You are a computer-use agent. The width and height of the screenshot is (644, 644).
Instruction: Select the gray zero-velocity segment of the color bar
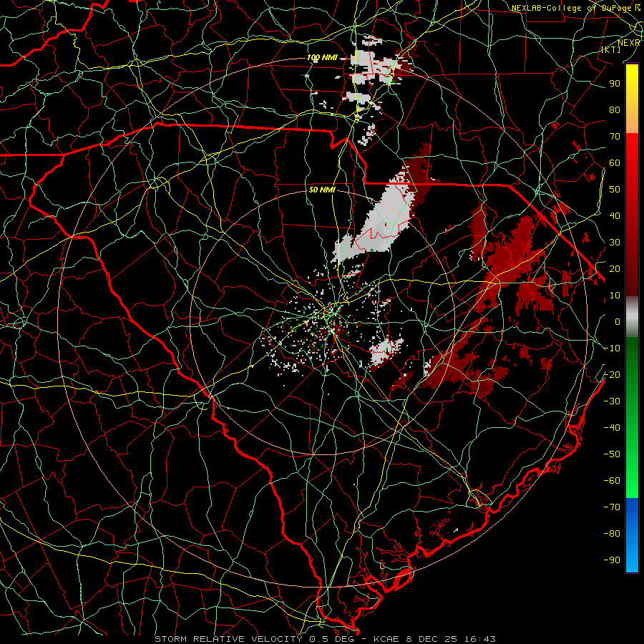632,317
